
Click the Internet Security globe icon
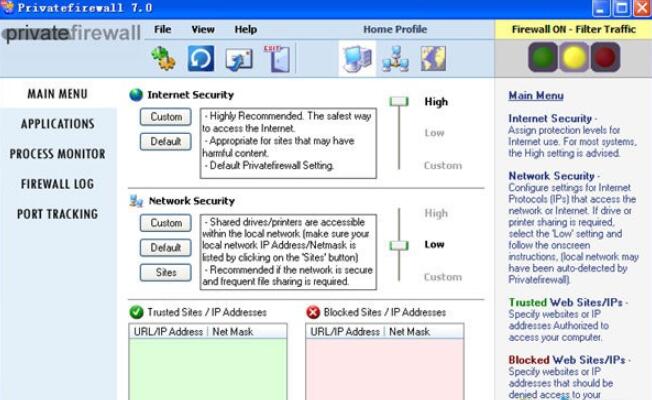coord(136,95)
